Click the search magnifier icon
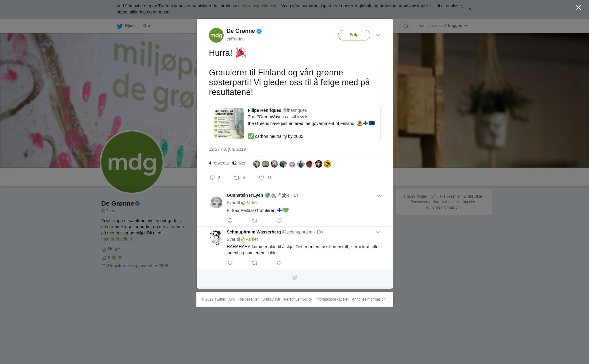Image resolution: width=589 pixels, height=364 pixels. 406,26
